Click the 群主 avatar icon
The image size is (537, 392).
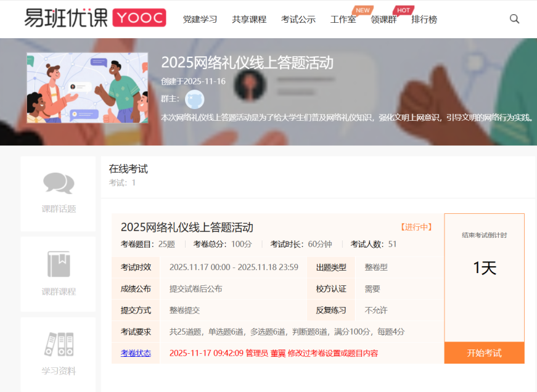(x=195, y=99)
